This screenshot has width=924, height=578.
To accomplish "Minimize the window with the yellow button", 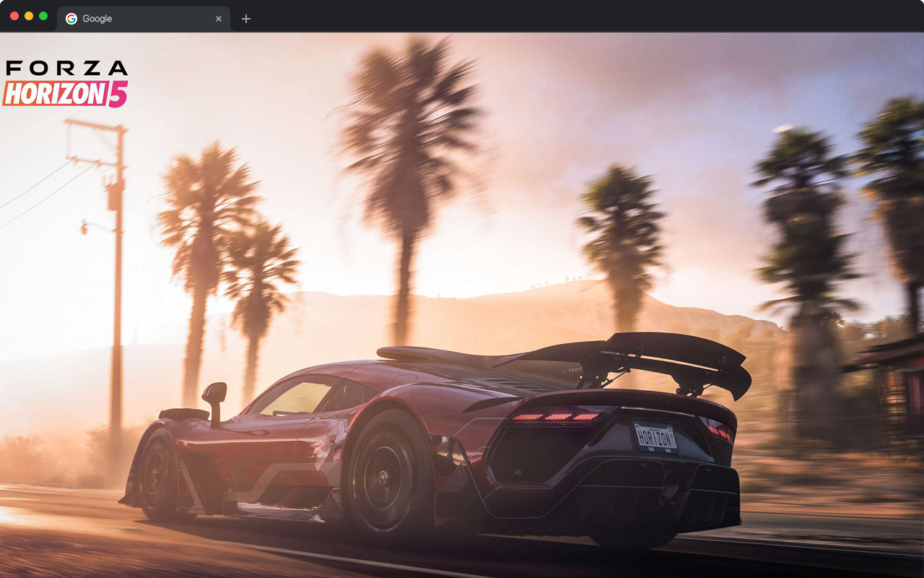I will pos(29,16).
